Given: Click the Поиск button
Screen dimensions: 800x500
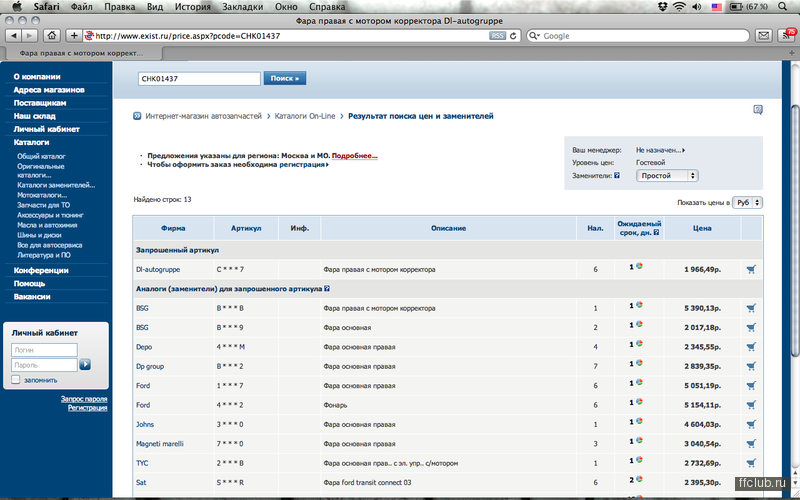Looking at the screenshot, I should (x=285, y=78).
